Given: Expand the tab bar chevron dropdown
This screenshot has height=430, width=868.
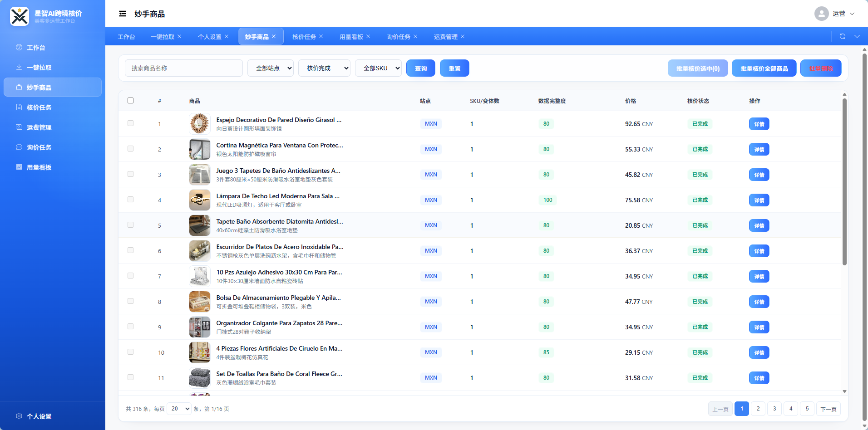Looking at the screenshot, I should pos(857,36).
